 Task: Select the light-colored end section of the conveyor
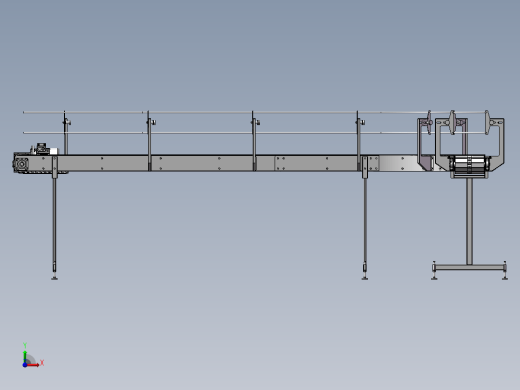[398, 163]
